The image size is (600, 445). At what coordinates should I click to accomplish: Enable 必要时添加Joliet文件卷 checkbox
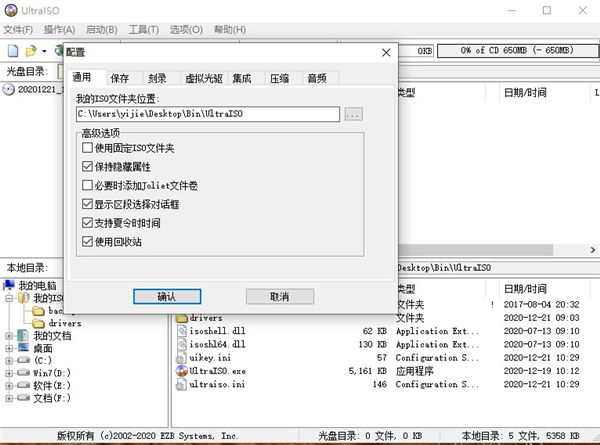[87, 185]
